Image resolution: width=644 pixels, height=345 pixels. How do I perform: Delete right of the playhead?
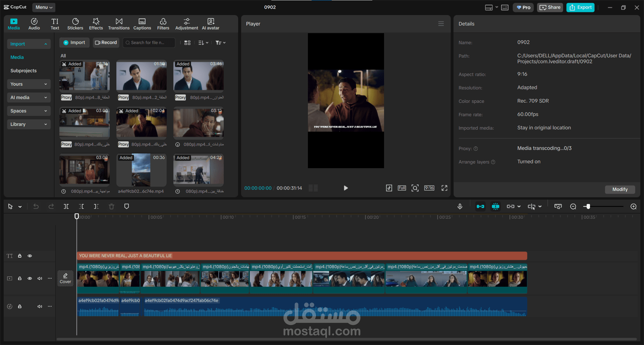coord(96,207)
